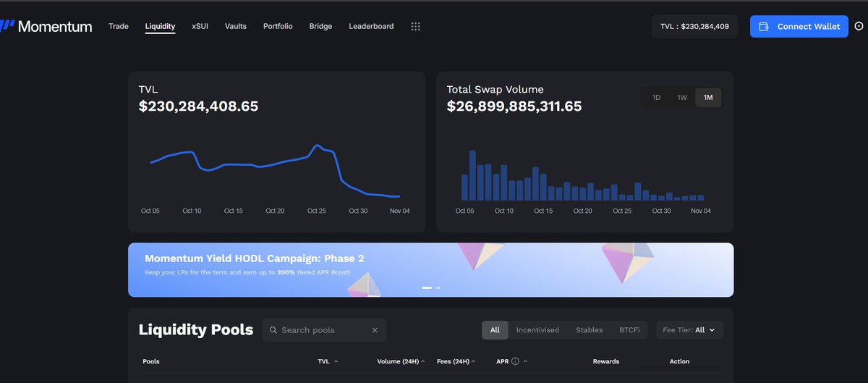The image size is (868, 383).
Task: Click the circular settings icon beside Connect Wallet
Action: tap(859, 26)
